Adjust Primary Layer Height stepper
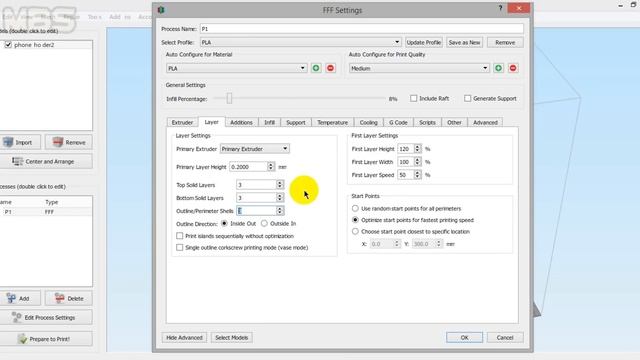The image size is (640, 360). [x=271, y=167]
